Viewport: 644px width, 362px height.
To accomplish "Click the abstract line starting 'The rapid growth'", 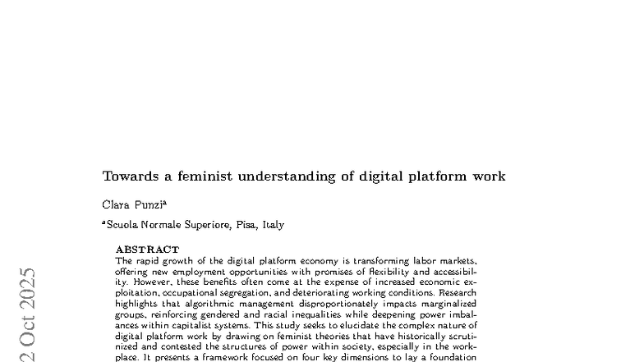I will pos(296,261).
